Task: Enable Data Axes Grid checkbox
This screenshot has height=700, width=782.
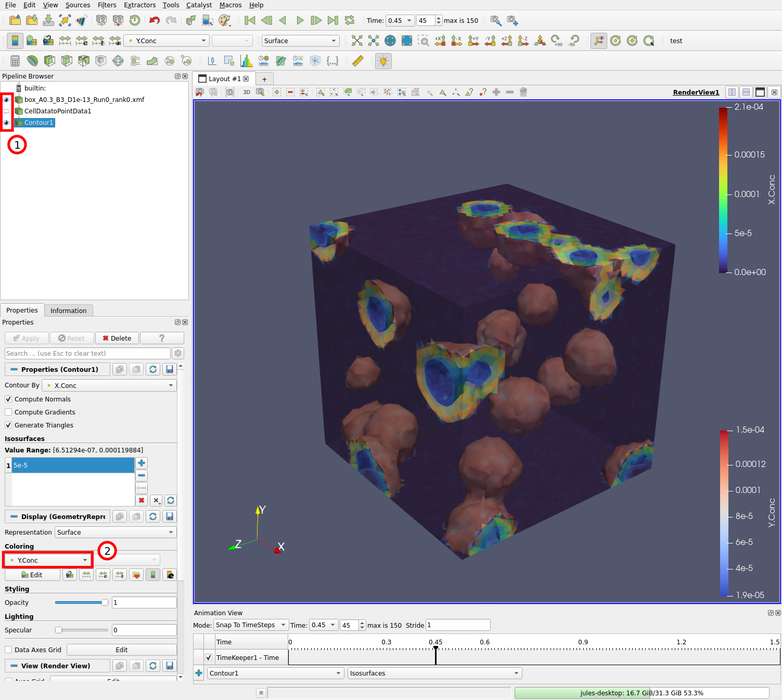Action: coord(8,650)
